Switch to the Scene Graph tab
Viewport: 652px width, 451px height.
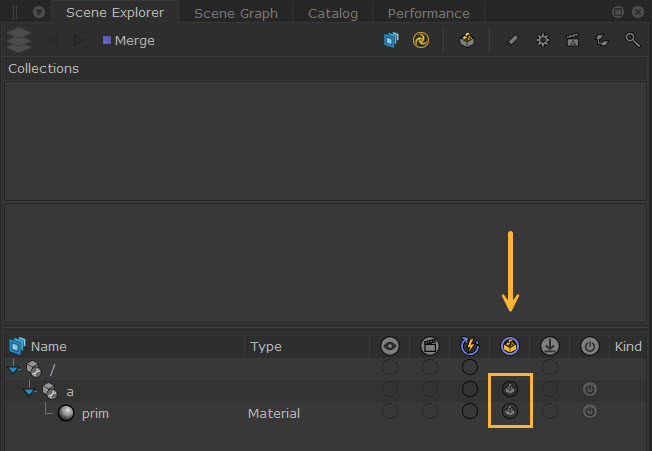click(236, 13)
